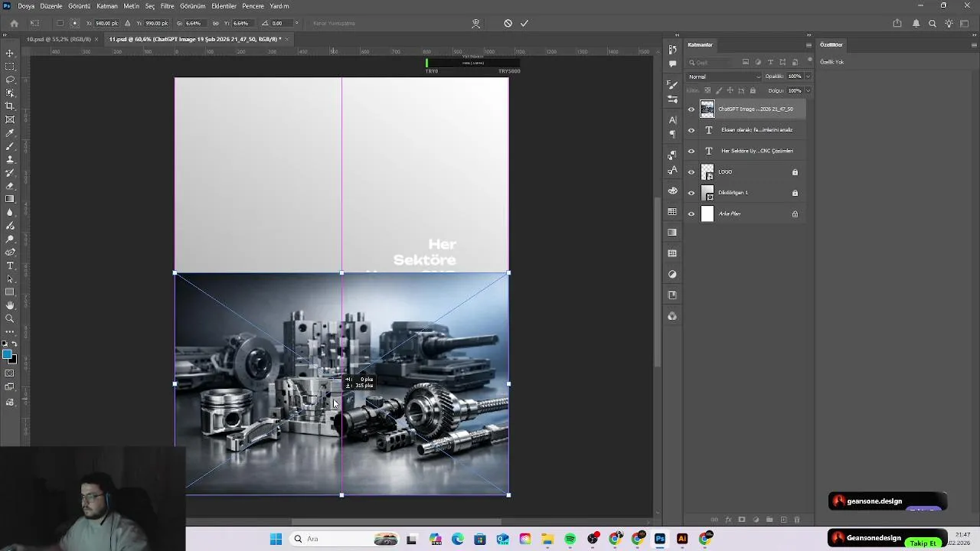Select the ChatGPT Image layer thumbnail
The image size is (980, 551).
(x=707, y=109)
